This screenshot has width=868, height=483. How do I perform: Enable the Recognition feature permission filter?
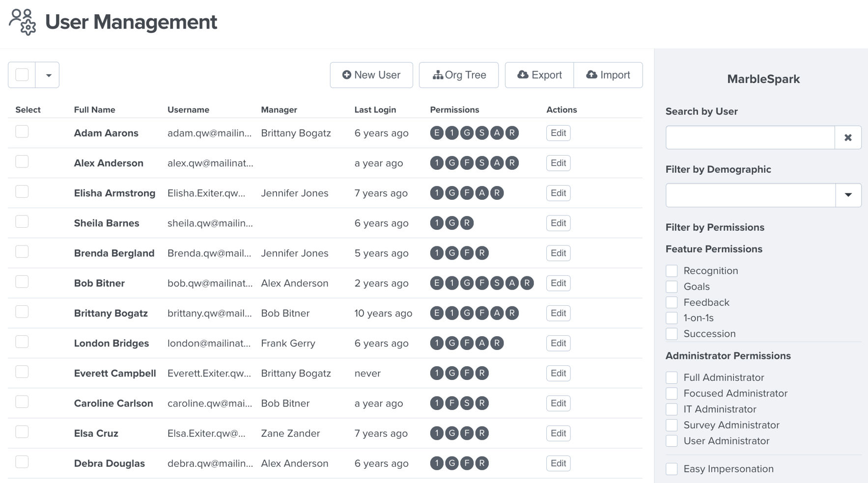(x=672, y=270)
